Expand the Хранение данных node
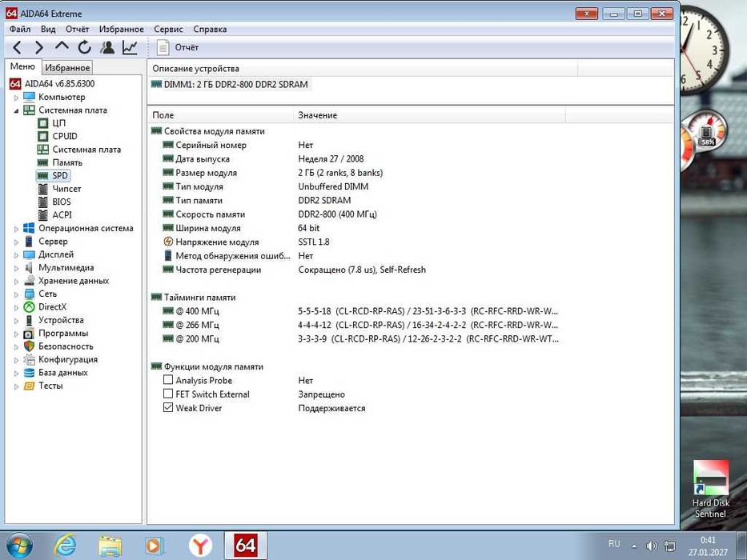747x560 pixels. [x=16, y=282]
